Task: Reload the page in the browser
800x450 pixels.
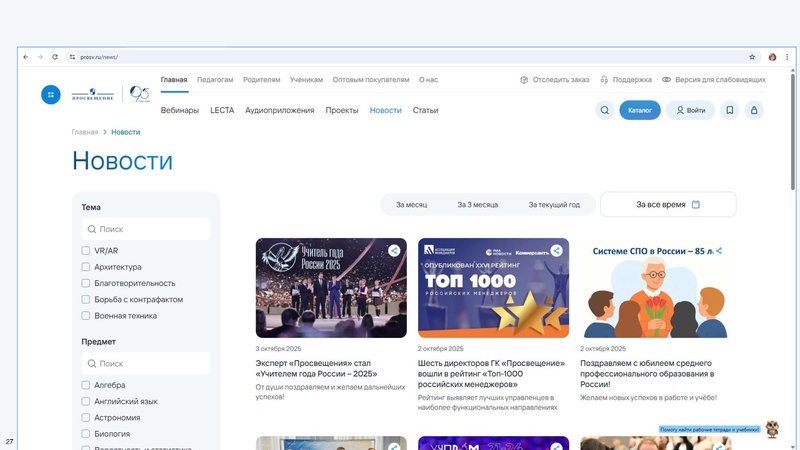Action: tap(55, 57)
